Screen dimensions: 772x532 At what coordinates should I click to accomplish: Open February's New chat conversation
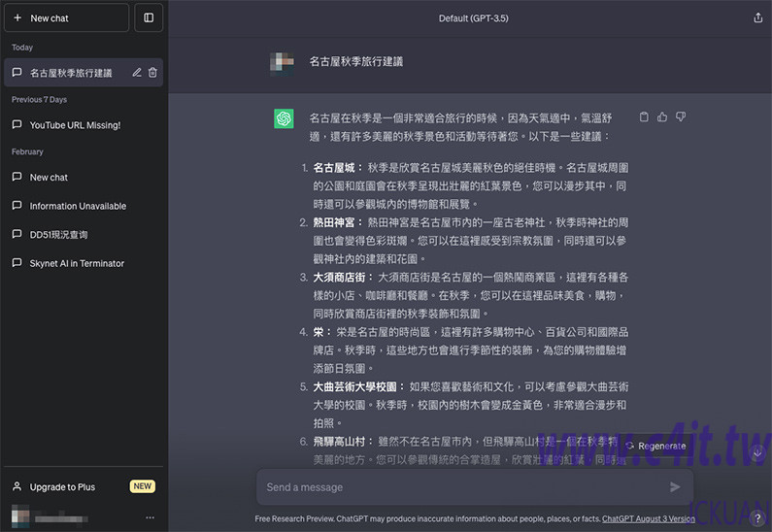(x=84, y=177)
